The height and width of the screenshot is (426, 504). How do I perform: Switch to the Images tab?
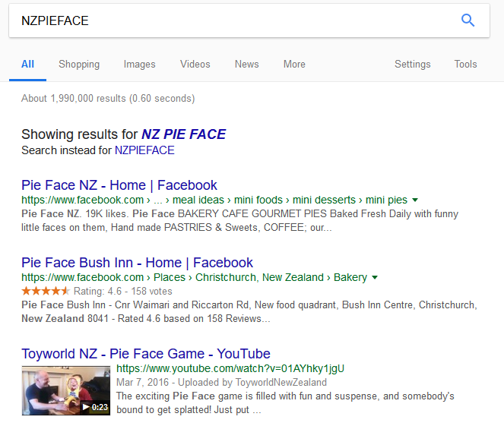[x=140, y=65]
